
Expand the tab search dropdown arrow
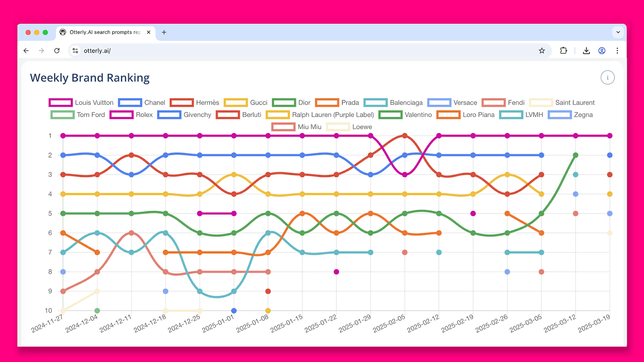pos(618,32)
